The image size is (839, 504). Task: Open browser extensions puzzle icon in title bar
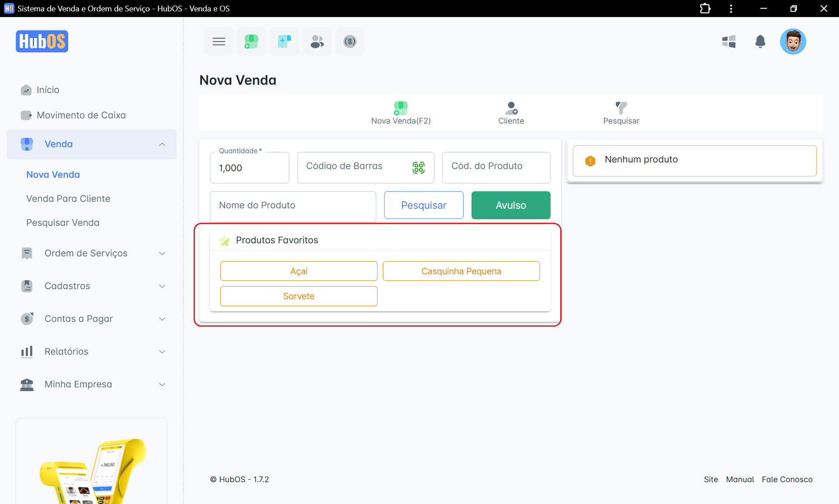(x=705, y=8)
